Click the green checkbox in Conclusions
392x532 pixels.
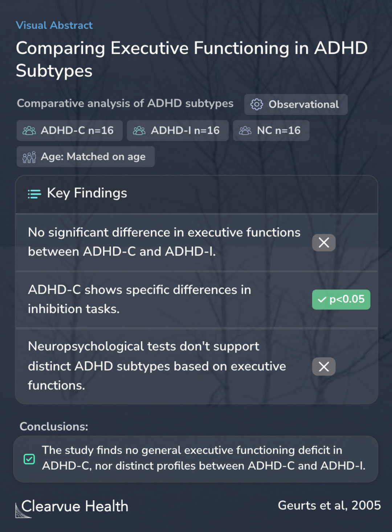click(x=29, y=459)
